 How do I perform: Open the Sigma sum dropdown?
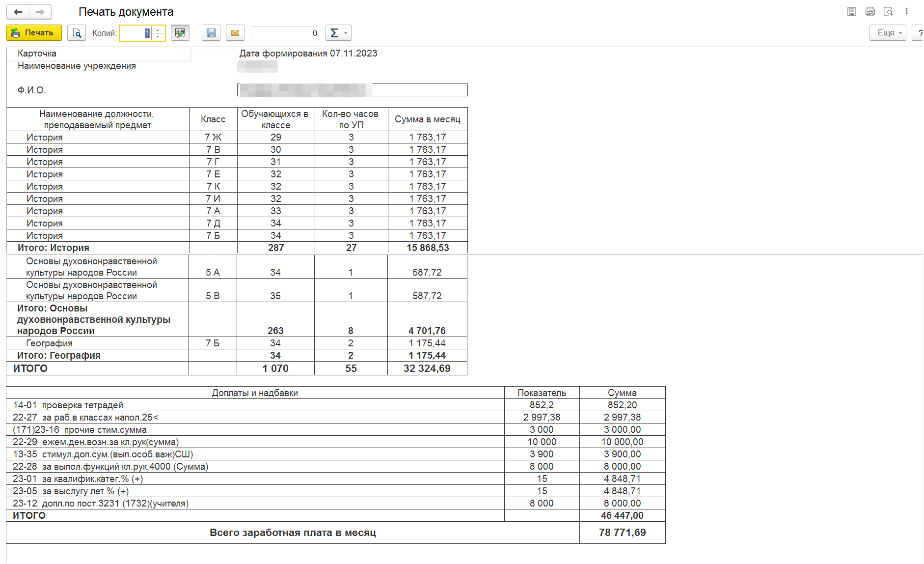pyautogui.click(x=338, y=33)
